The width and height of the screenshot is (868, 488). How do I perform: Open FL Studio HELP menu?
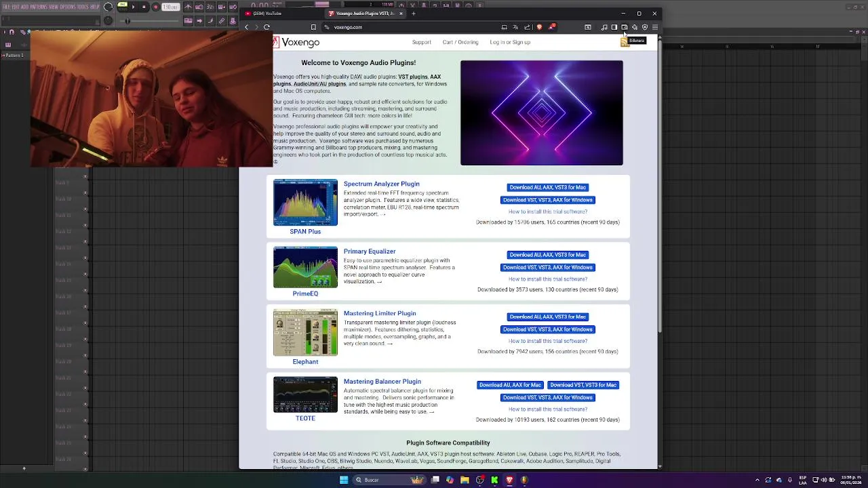(95, 7)
